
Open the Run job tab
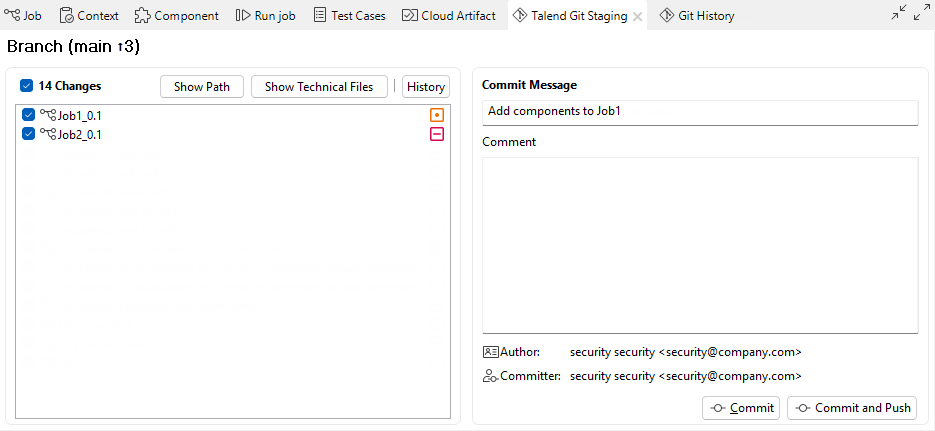(x=266, y=16)
